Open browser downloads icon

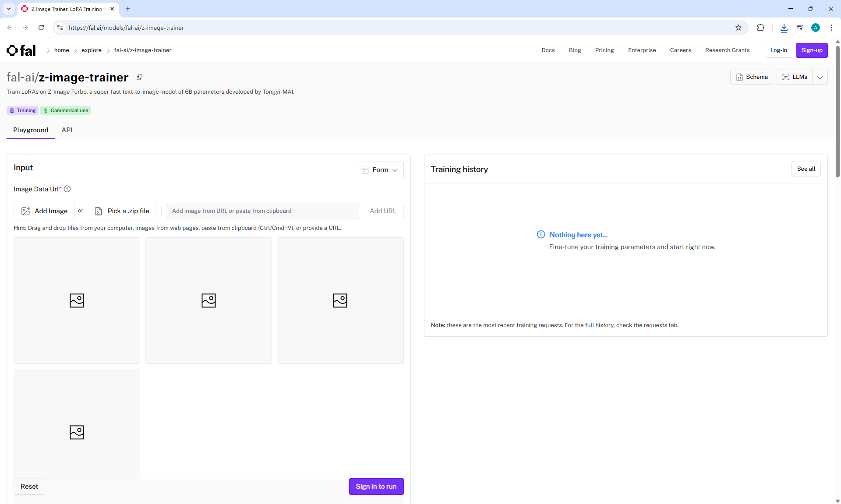784,28
